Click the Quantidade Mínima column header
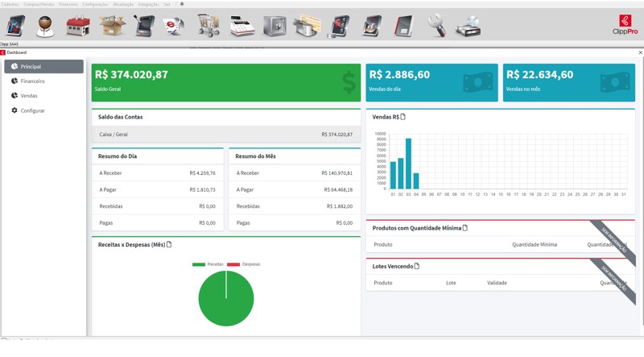The width and height of the screenshot is (644, 357). click(x=535, y=244)
